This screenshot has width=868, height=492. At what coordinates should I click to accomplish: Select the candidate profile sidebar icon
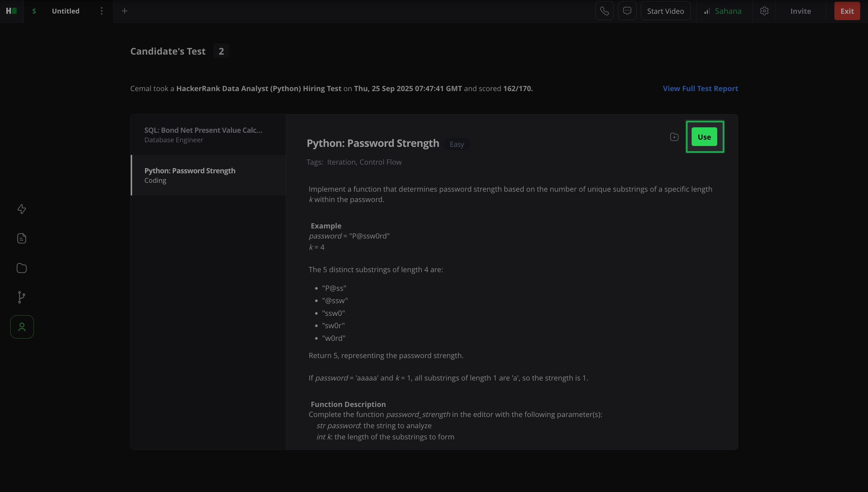point(22,327)
